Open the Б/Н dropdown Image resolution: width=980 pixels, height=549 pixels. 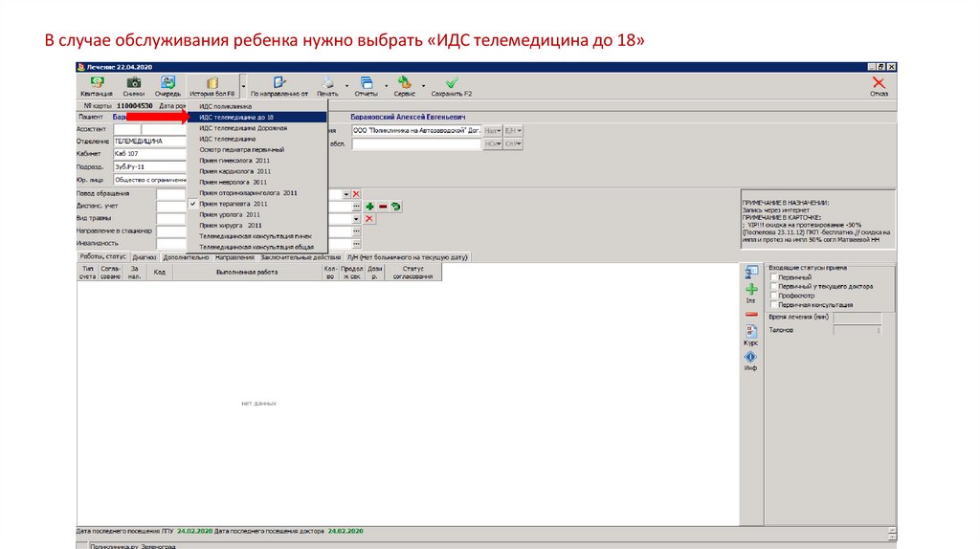(514, 130)
